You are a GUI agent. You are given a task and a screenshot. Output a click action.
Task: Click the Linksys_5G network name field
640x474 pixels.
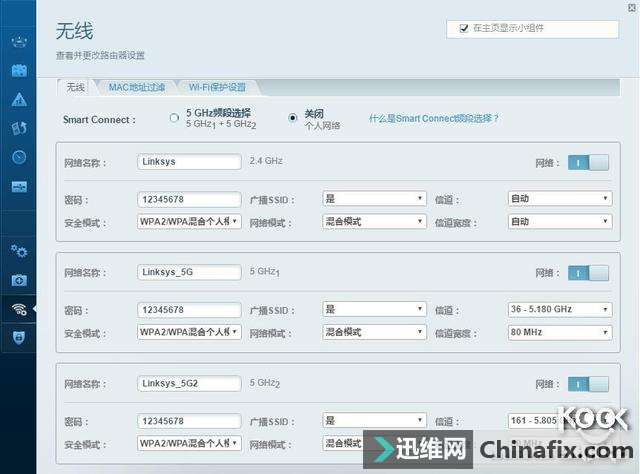coord(189,272)
